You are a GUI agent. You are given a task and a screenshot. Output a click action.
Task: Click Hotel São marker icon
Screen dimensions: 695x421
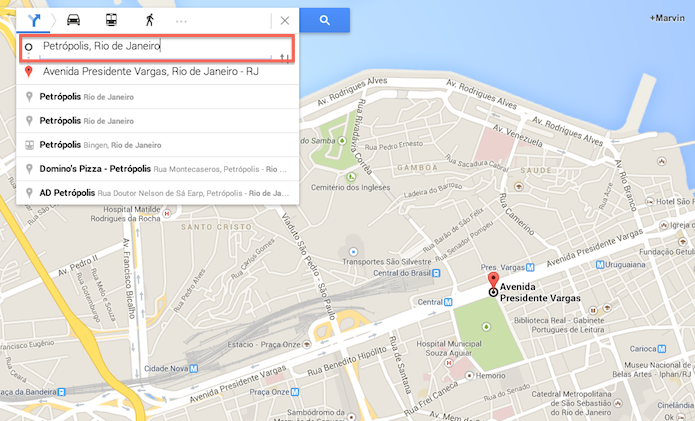649,201
